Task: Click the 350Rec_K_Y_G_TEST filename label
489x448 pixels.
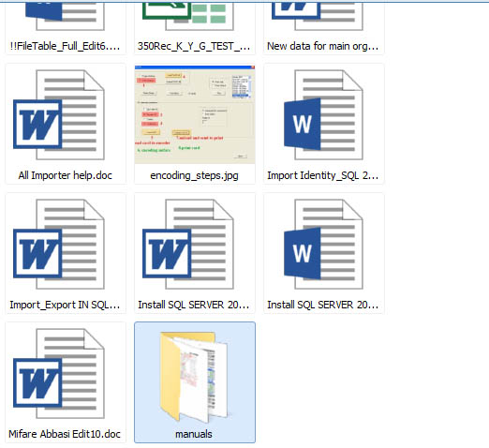Action: point(194,46)
